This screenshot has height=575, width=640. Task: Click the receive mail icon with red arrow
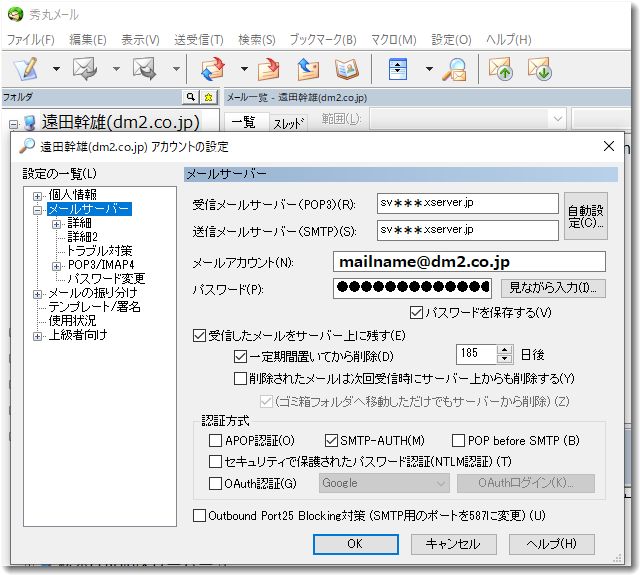[x=269, y=69]
